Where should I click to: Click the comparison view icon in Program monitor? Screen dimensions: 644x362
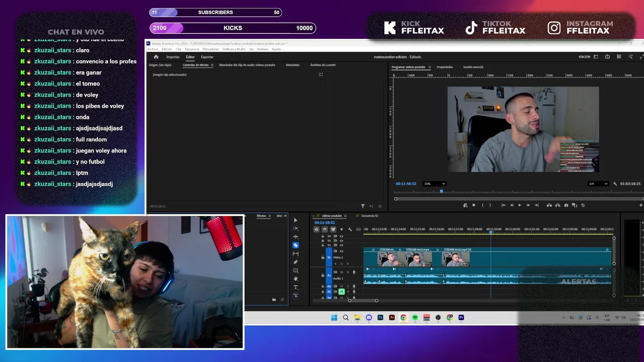pyautogui.click(x=574, y=205)
